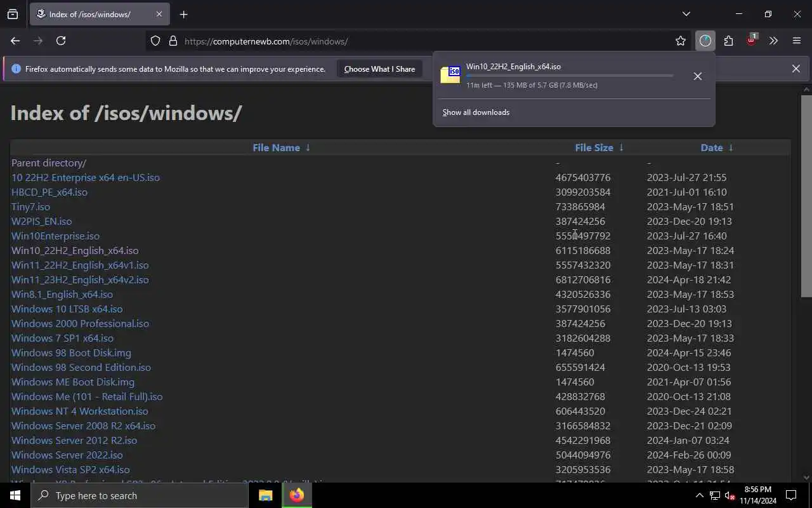Reload the current page
This screenshot has width=812, height=508.
pyautogui.click(x=61, y=41)
